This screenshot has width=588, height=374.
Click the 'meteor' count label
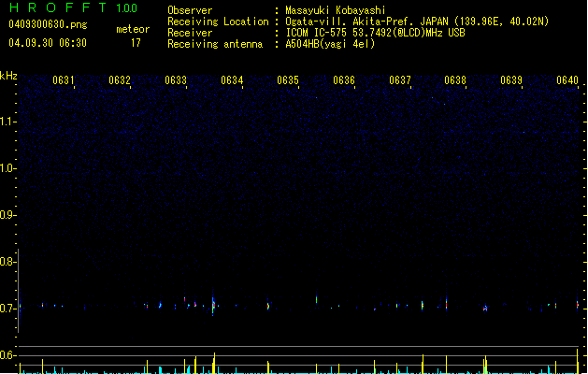point(133,29)
